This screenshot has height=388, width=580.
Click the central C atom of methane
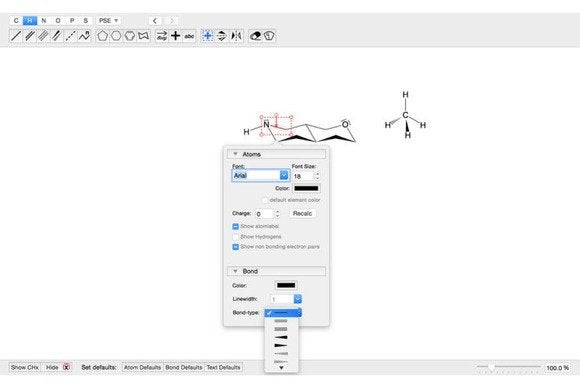pyautogui.click(x=405, y=115)
